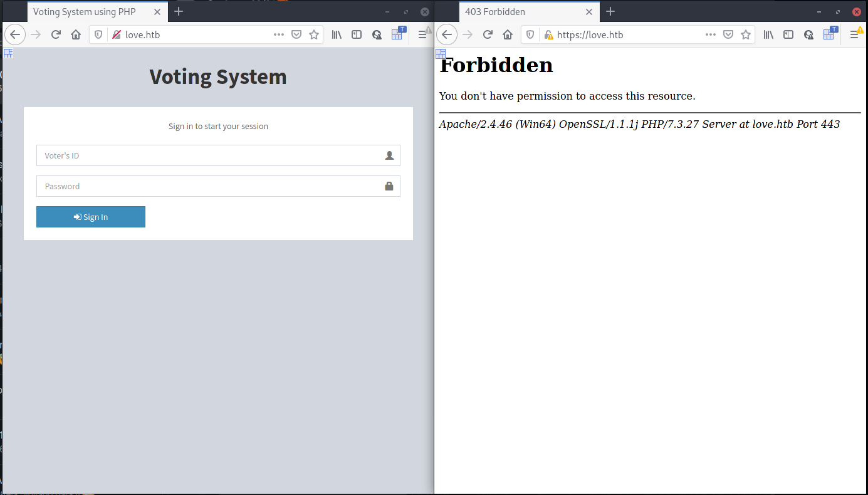The height and width of the screenshot is (495, 868).
Task: Open a new tab beside the 403 Forbidden tab
Action: tap(610, 12)
